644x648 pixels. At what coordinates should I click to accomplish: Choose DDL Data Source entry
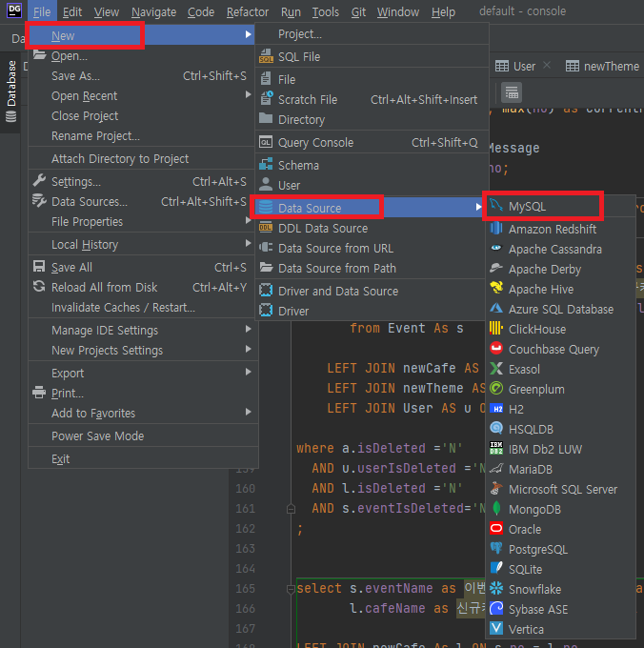pos(371,228)
